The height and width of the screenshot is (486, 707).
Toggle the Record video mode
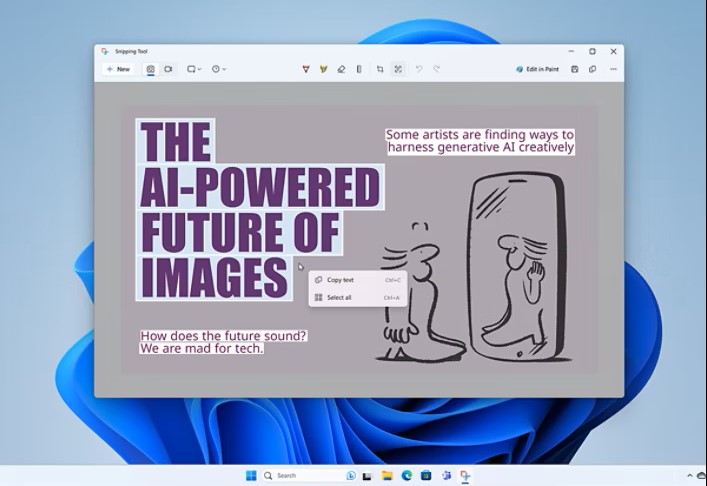coord(168,69)
